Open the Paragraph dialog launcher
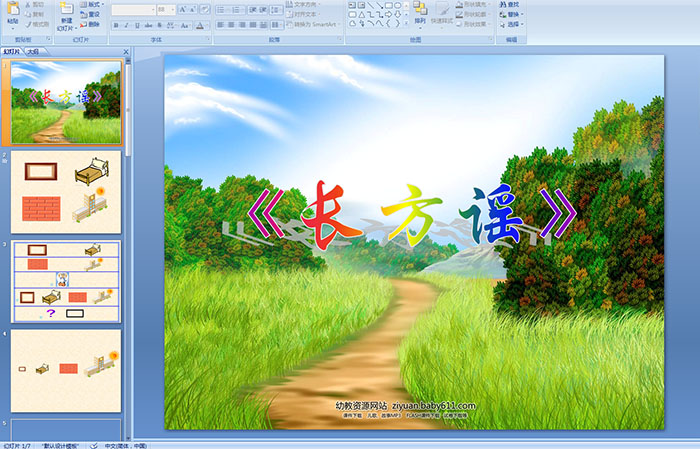The height and width of the screenshot is (449, 700). pyautogui.click(x=340, y=39)
